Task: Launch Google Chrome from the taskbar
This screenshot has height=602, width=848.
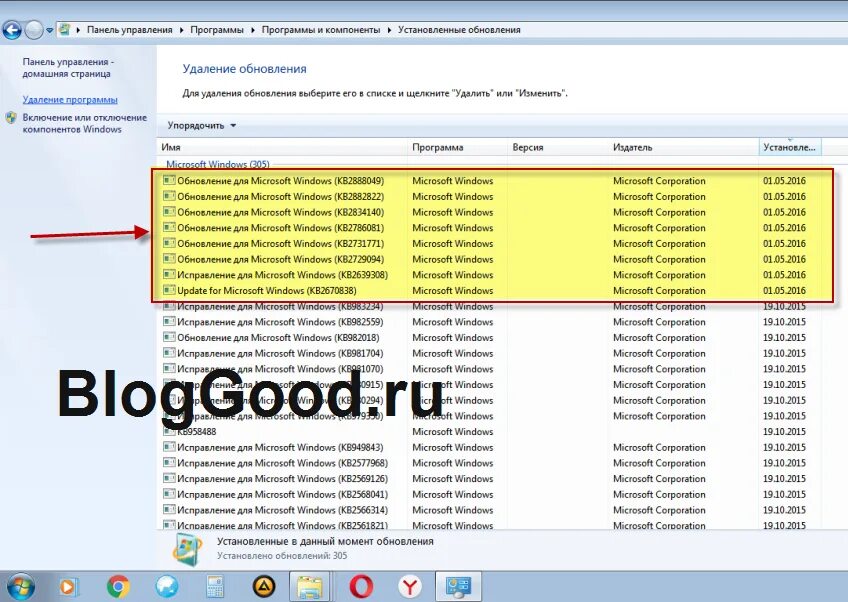Action: pos(118,586)
